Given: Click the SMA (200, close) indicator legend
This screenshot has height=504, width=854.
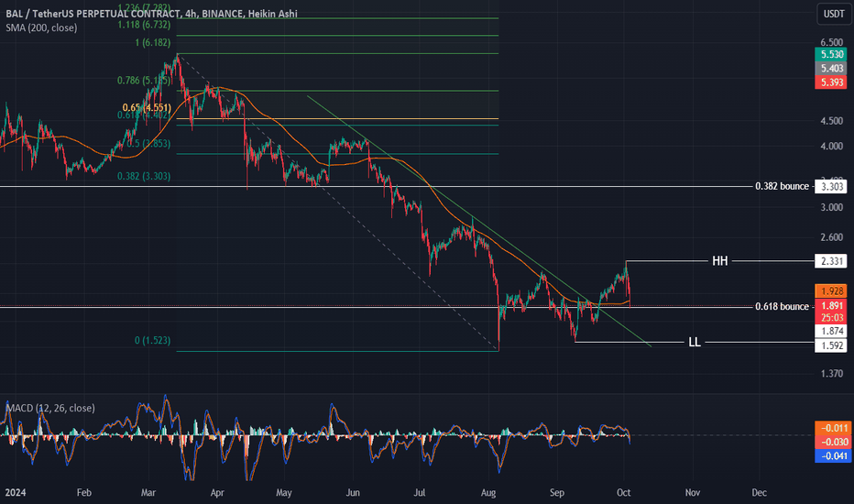Looking at the screenshot, I should 41,27.
